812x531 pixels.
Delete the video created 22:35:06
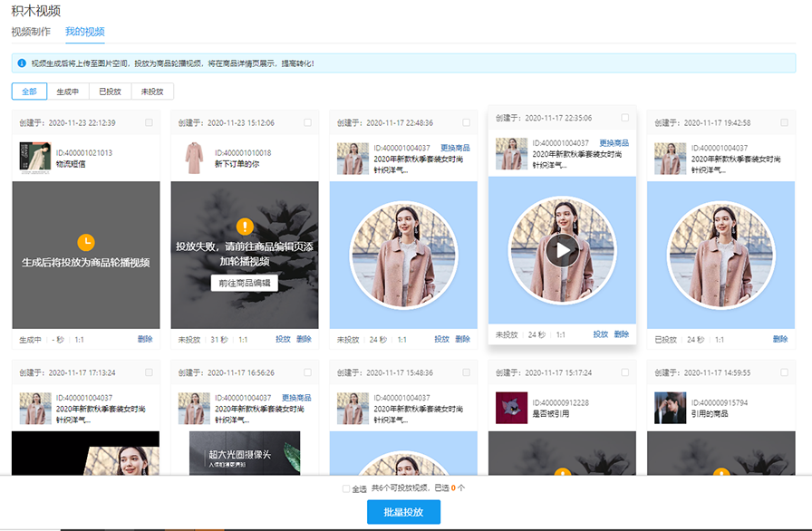point(622,334)
